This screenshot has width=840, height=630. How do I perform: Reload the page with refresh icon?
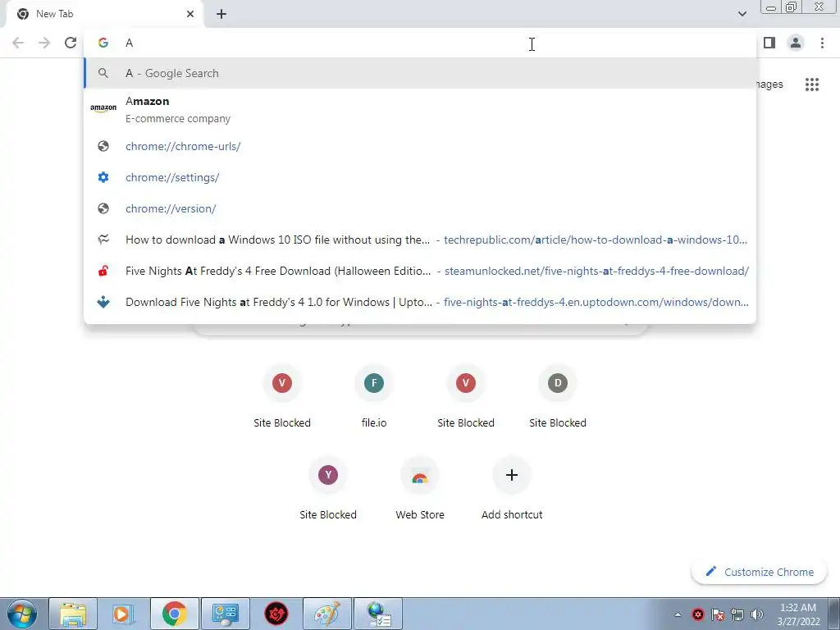[x=71, y=43]
